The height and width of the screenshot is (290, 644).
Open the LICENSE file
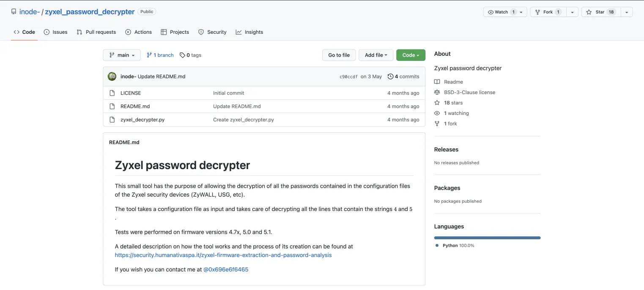(131, 93)
